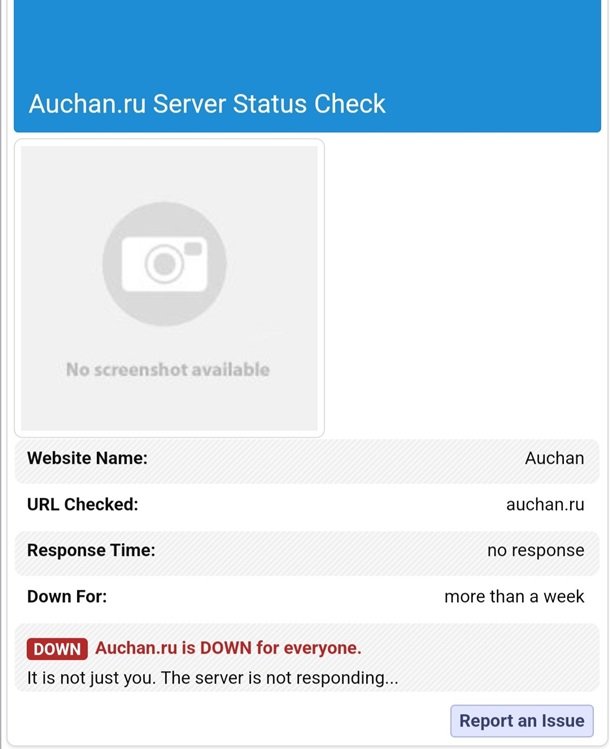Click the red DOWN status badge
Screen dimensions: 610x749
(57, 649)
